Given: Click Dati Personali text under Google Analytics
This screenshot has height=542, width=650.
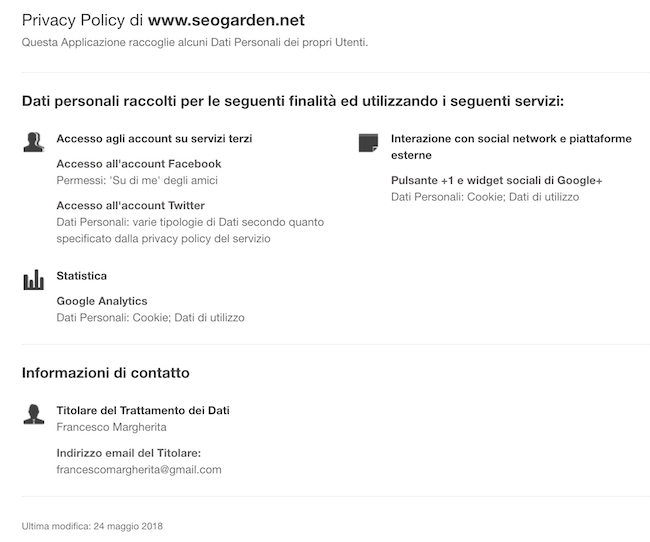Looking at the screenshot, I should (150, 318).
